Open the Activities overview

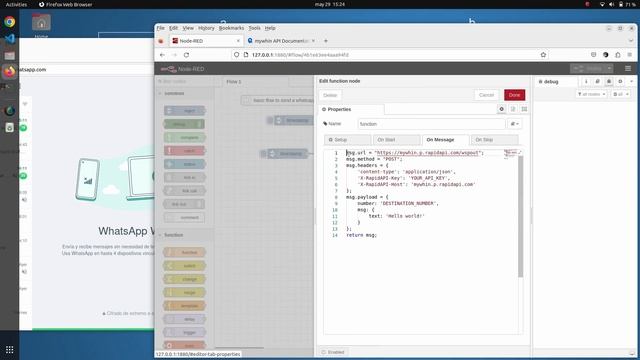16,4
